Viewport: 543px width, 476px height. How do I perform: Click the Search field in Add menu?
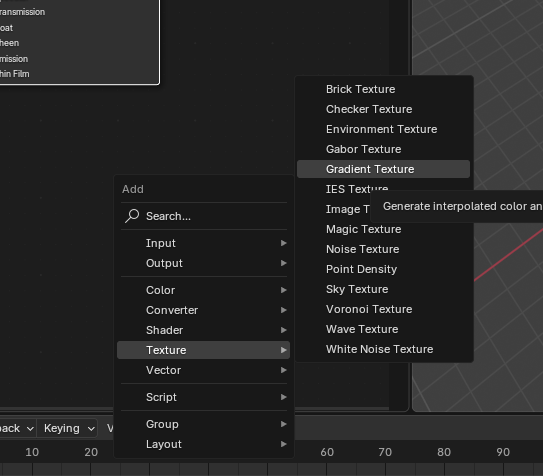click(204, 216)
